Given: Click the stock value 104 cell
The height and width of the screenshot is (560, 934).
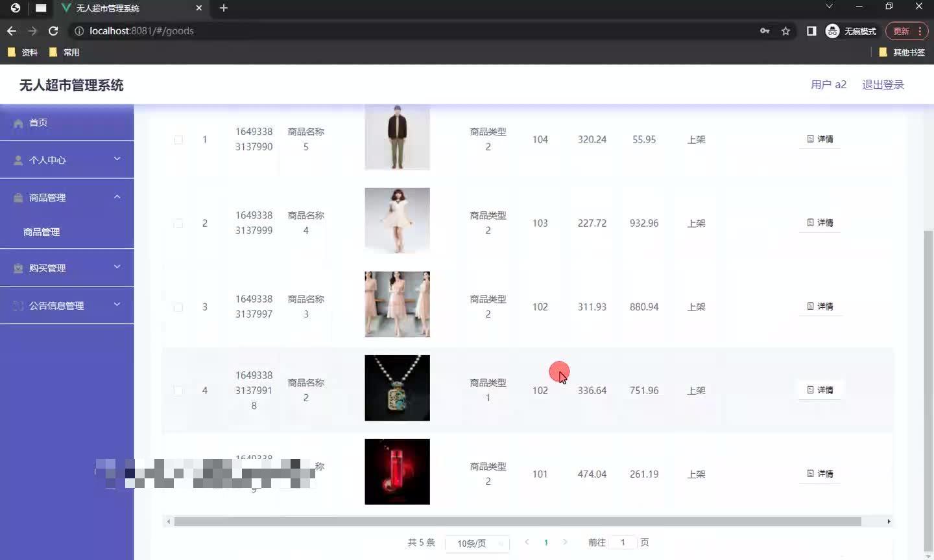Looking at the screenshot, I should click(x=540, y=139).
